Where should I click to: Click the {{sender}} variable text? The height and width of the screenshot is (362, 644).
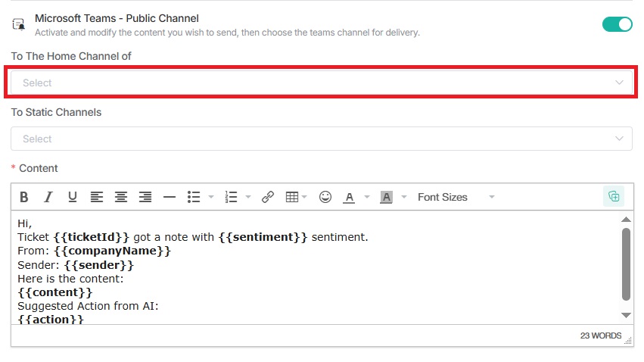coord(99,265)
